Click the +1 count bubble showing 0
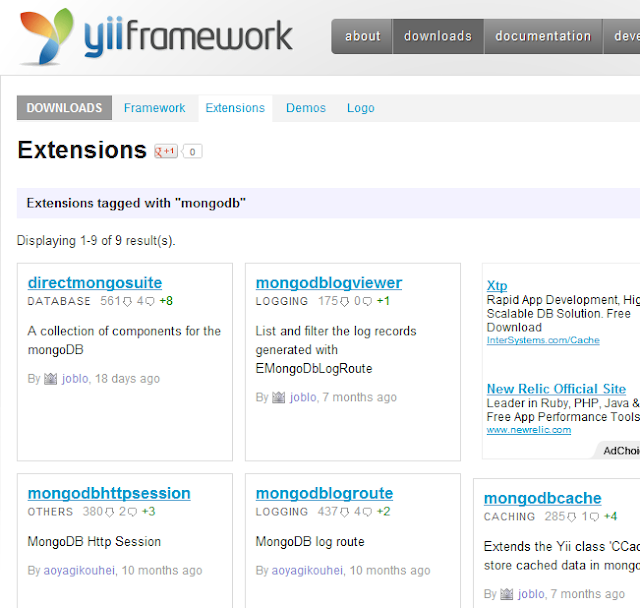Screen dimensions: 640x608 coord(192,151)
